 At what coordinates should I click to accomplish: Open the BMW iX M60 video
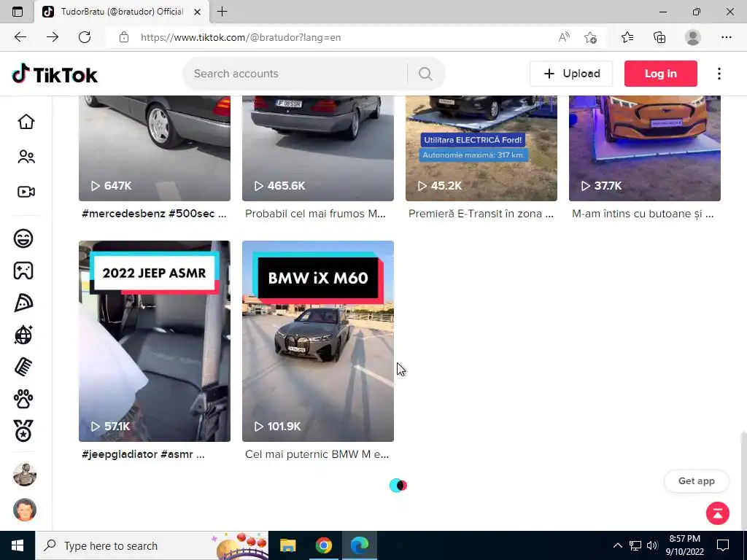pyautogui.click(x=318, y=341)
